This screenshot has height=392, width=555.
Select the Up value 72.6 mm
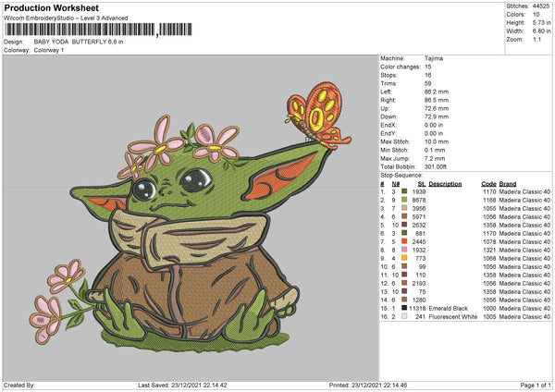pos(437,108)
